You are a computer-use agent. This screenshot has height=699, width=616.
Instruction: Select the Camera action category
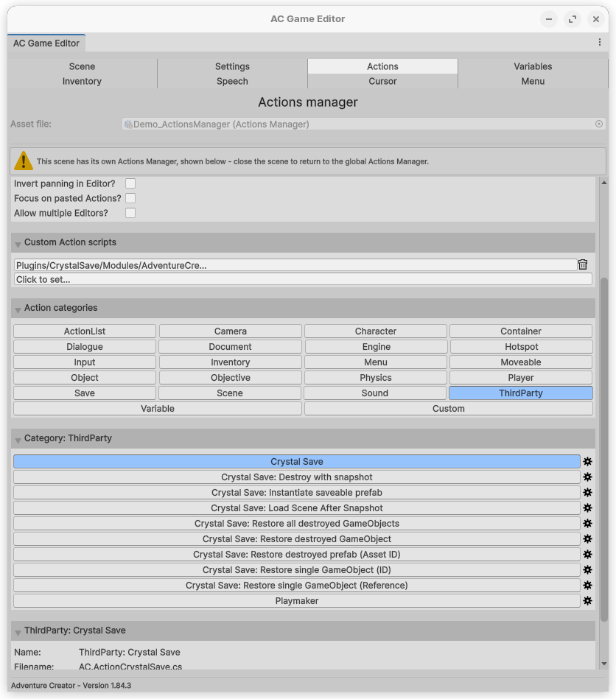[231, 331]
